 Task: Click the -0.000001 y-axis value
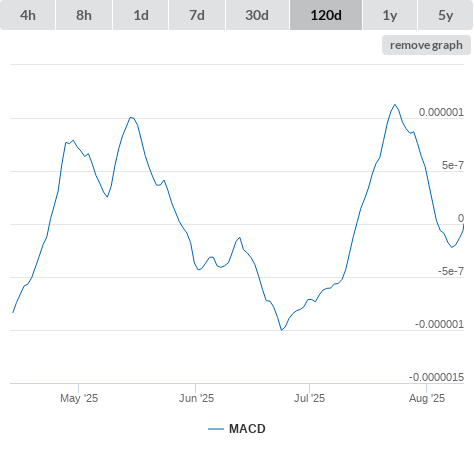click(x=439, y=324)
